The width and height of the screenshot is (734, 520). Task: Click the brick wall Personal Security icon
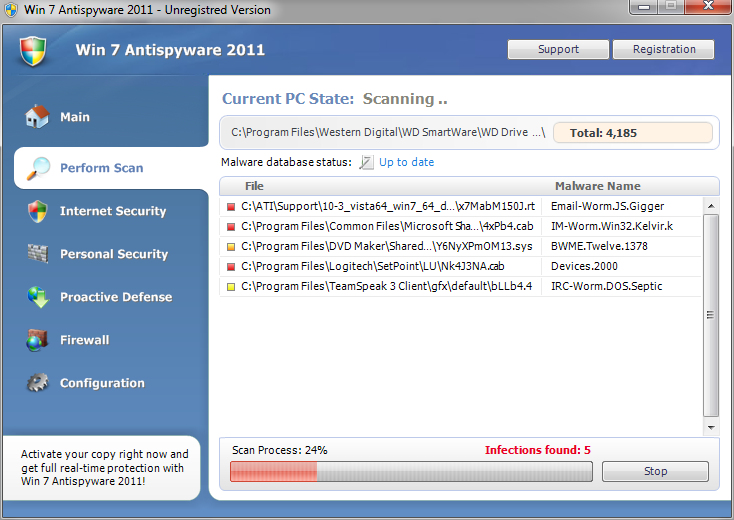point(38,254)
